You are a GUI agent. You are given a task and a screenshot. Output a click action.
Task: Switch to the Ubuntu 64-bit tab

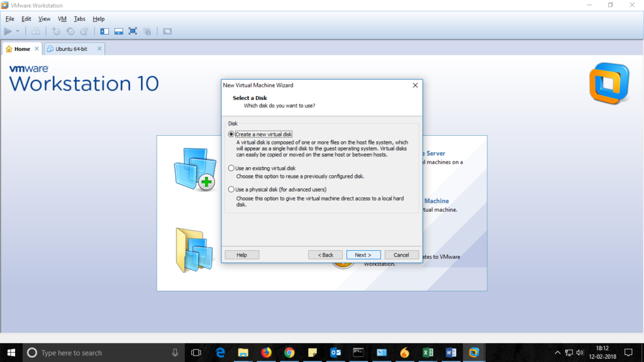(70, 49)
